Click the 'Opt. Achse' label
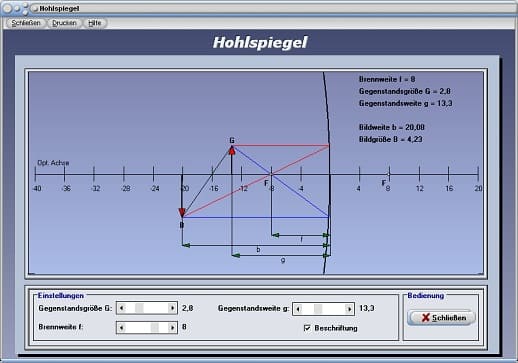Viewport: 518px width, 363px height. tap(53, 163)
